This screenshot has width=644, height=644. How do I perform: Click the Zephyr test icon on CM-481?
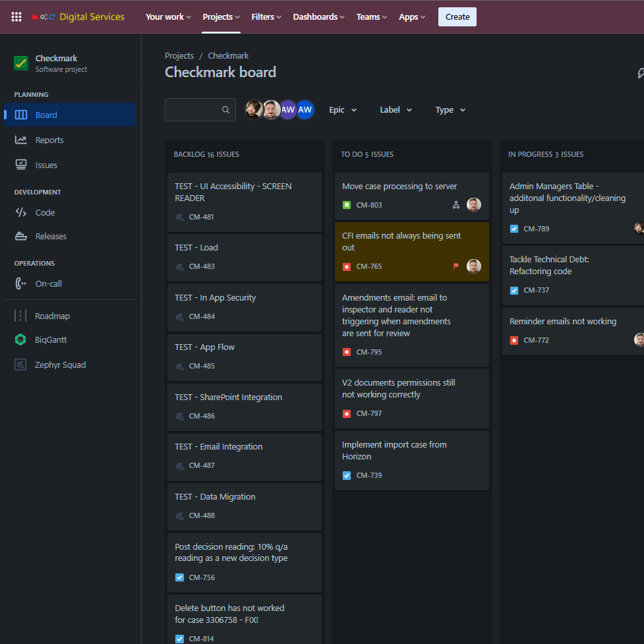pyautogui.click(x=179, y=217)
